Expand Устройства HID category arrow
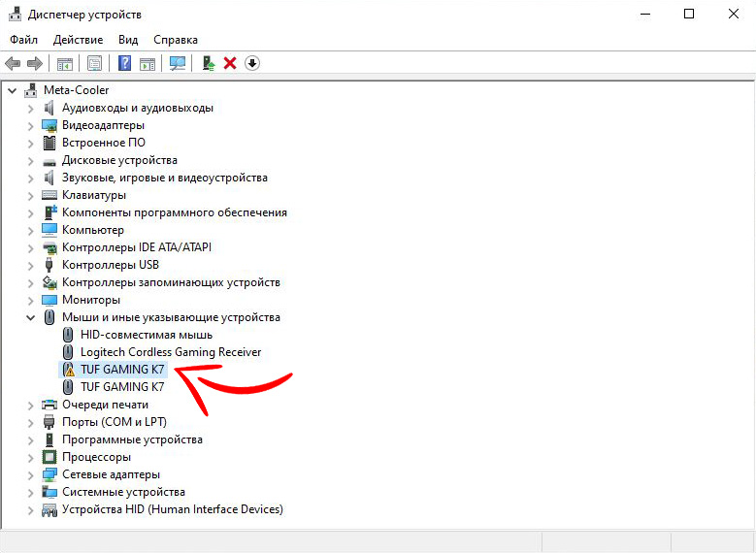The width and height of the screenshot is (756, 553). point(31,509)
